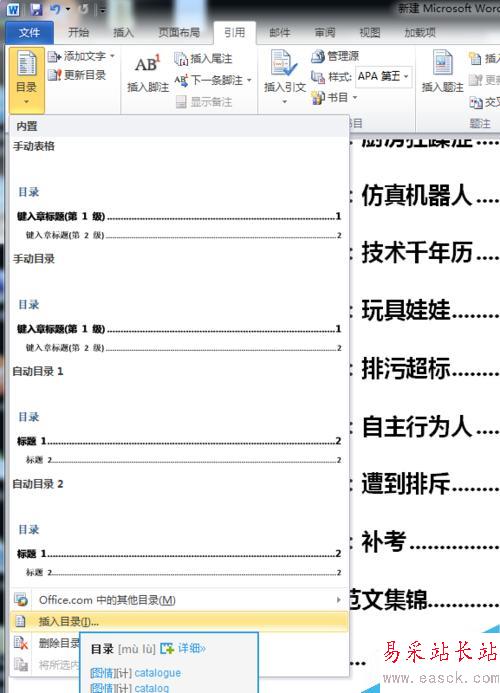Open the Customize Quick Access Toolbar arrow
500x693 pixels.
102,9
